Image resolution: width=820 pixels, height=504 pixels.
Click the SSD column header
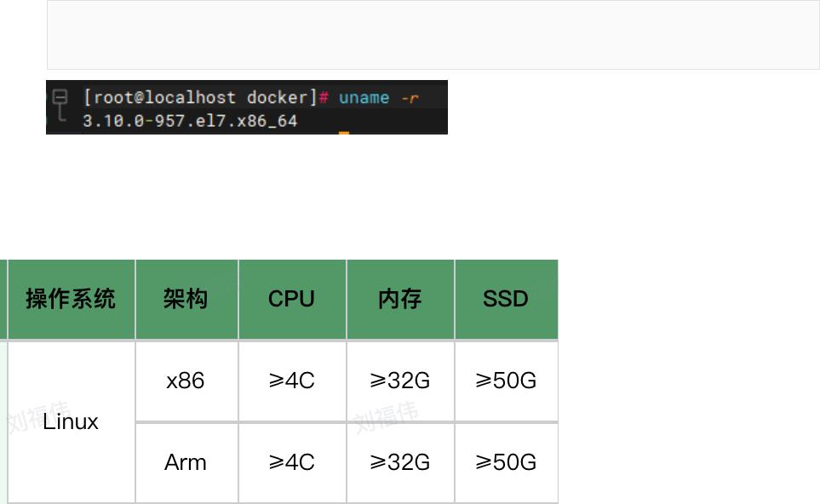(506, 300)
